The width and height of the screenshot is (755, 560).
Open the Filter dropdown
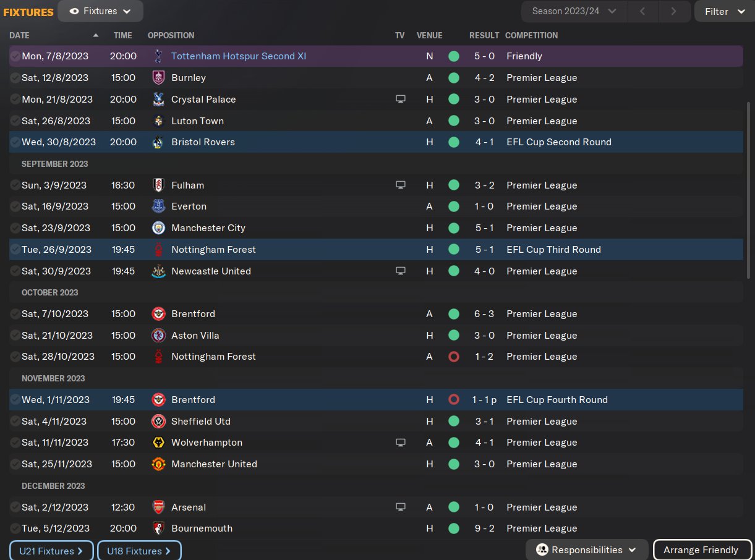pyautogui.click(x=725, y=11)
